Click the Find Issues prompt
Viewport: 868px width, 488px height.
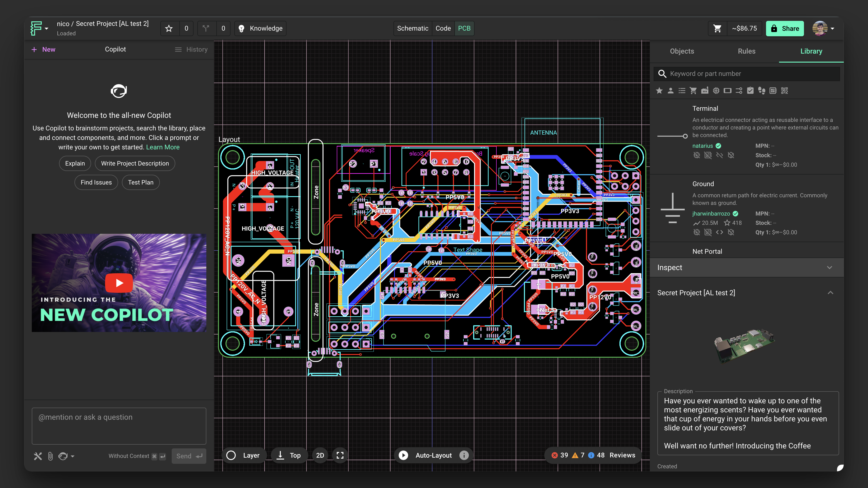[x=96, y=182]
